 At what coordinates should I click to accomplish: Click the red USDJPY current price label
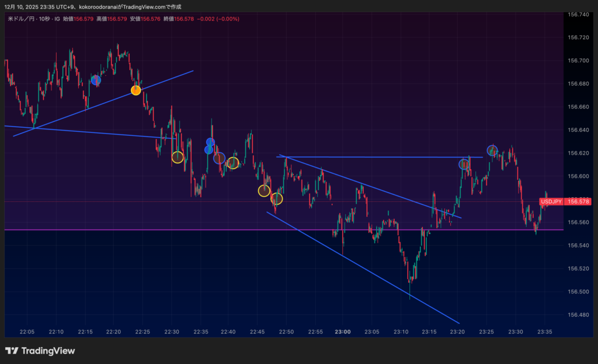pyautogui.click(x=564, y=202)
